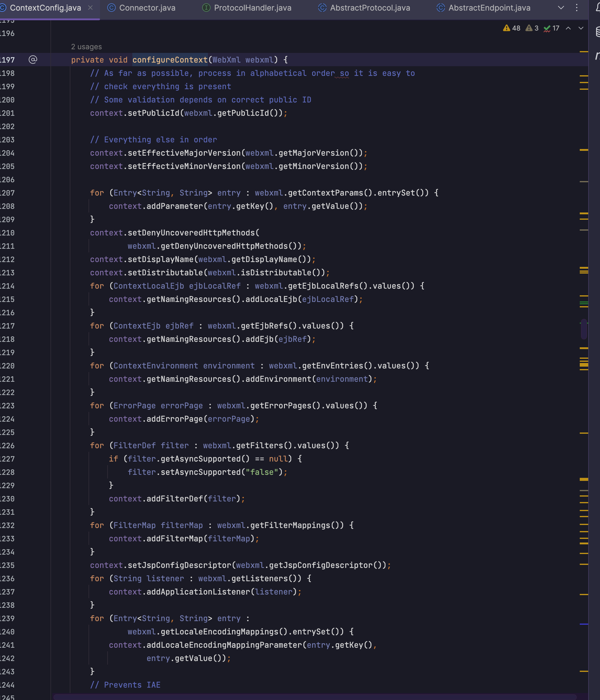The width and height of the screenshot is (600, 700).
Task: Expand the hidden editor tabs dropdown chevron
Action: (x=561, y=8)
